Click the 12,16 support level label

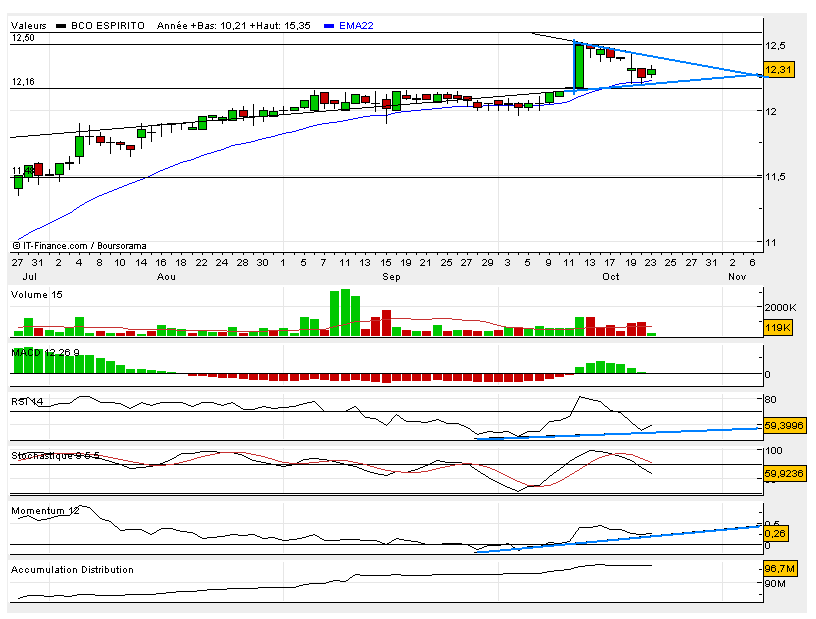click(23, 82)
